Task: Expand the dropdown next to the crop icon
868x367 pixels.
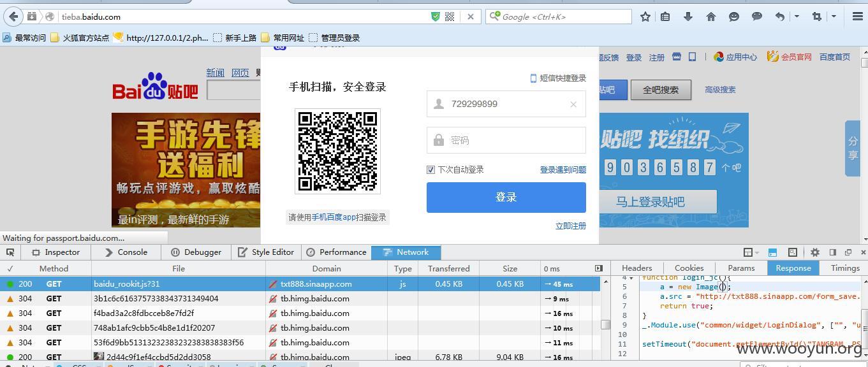Action: pos(834,17)
